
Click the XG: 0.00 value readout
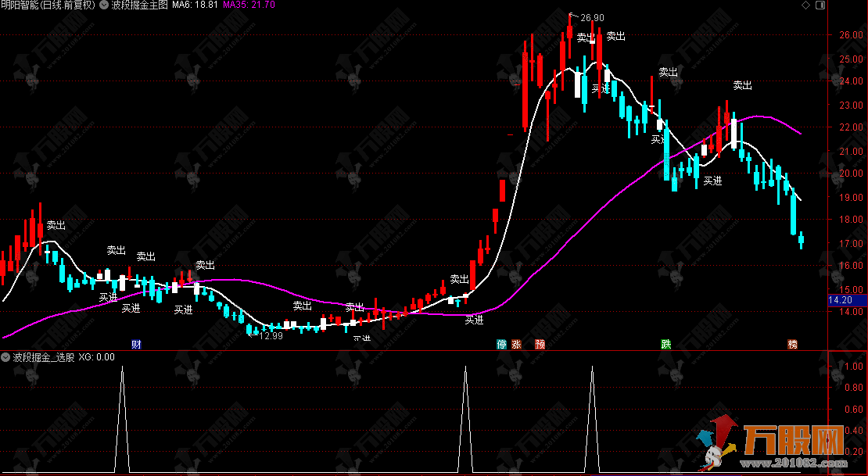[x=97, y=357]
